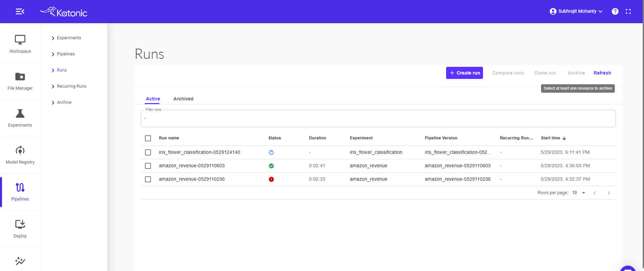
Task: Click the red failed status icon for amazon_revenue-0529110236
Action: (271, 179)
